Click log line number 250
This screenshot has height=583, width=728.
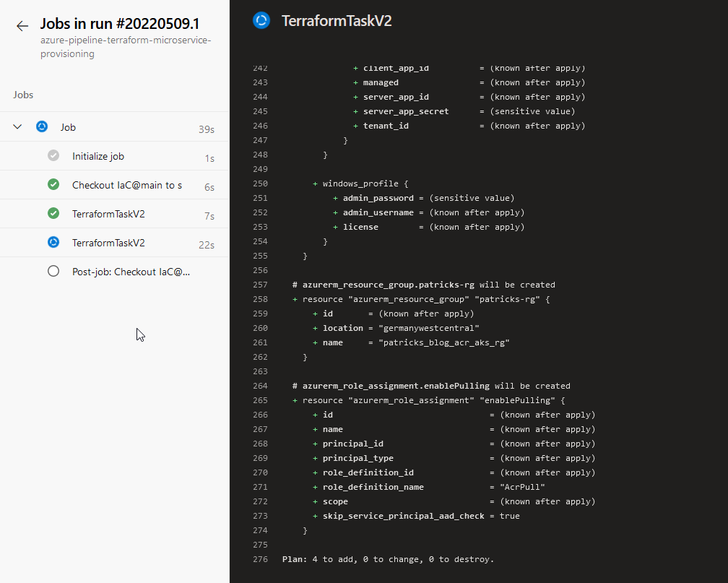(261, 183)
